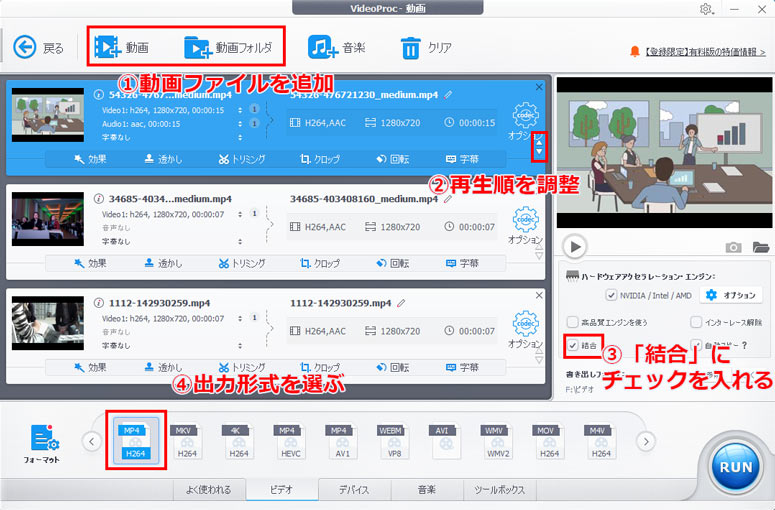The image size is (775, 510).
Task: Show info for 54326 video
Action: (x=98, y=94)
